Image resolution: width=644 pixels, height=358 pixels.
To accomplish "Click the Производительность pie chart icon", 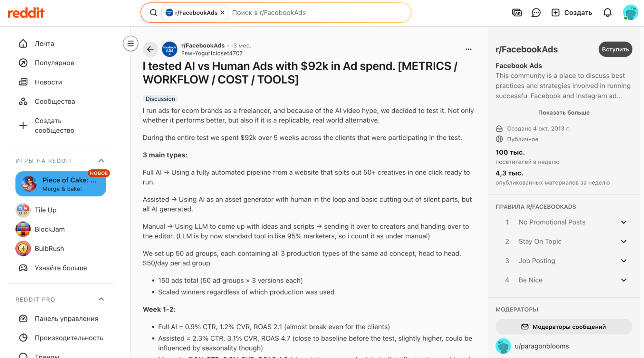I will click(23, 338).
